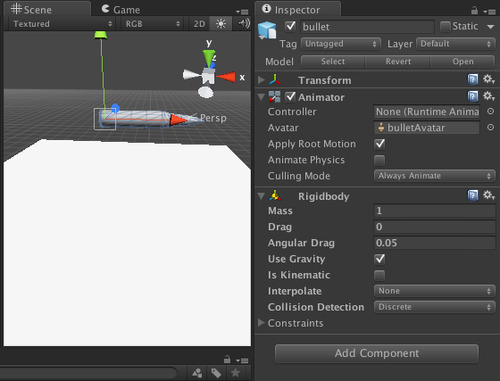Click the Mass value field
This screenshot has height=381, width=500.
(434, 211)
